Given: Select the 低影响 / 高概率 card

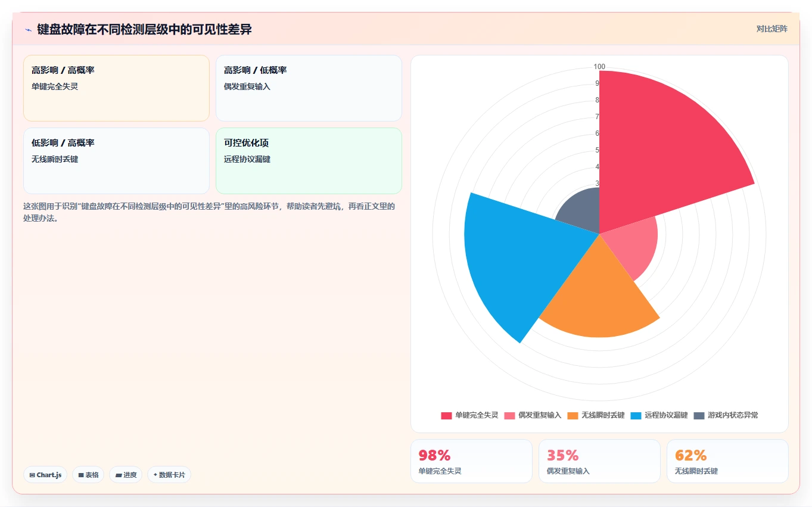Looking at the screenshot, I should click(x=116, y=161).
